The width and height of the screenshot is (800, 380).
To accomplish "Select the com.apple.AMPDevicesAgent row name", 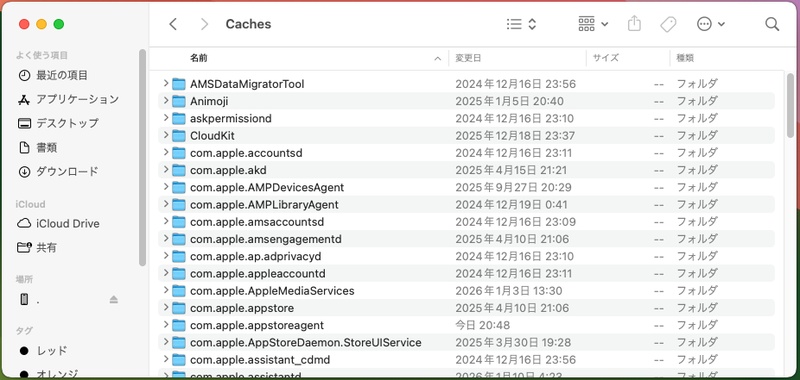I will click(267, 187).
